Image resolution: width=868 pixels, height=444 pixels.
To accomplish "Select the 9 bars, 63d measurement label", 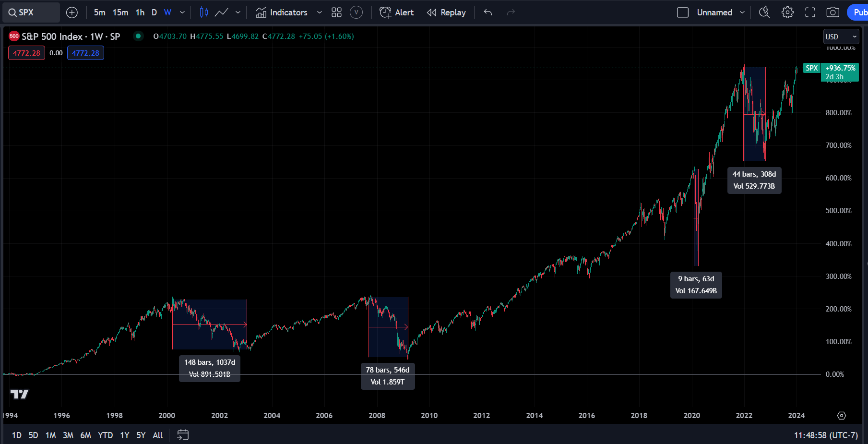I will click(x=696, y=285).
